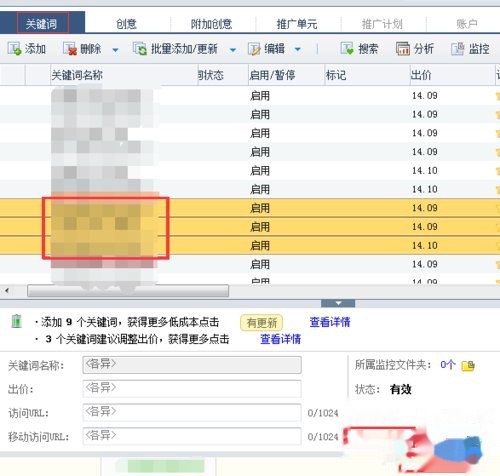
Task: Open the 监控 tool
Action: (x=471, y=49)
